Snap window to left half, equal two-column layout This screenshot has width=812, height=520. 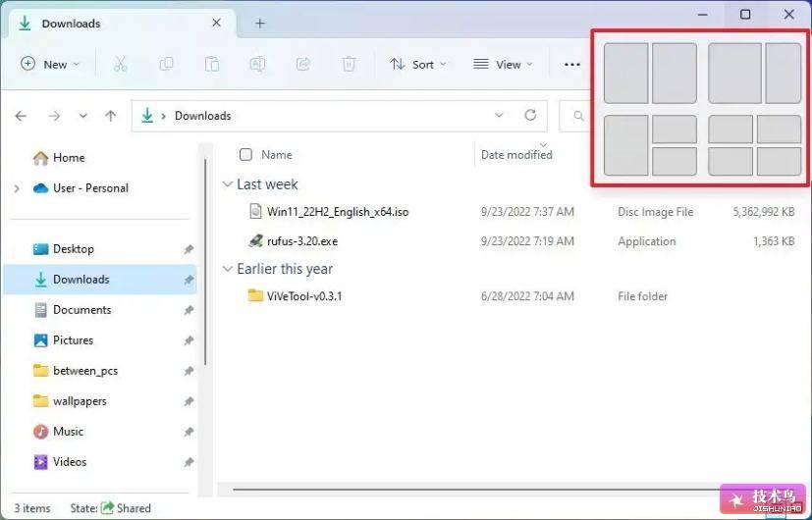click(x=625, y=73)
